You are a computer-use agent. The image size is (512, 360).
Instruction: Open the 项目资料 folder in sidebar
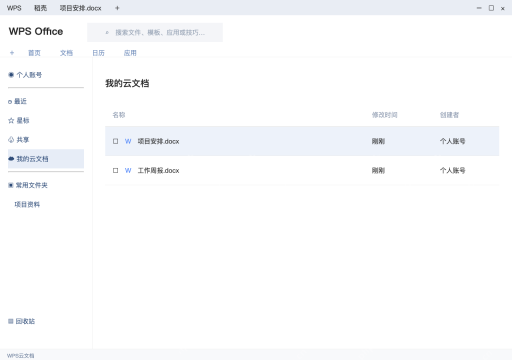tap(27, 204)
